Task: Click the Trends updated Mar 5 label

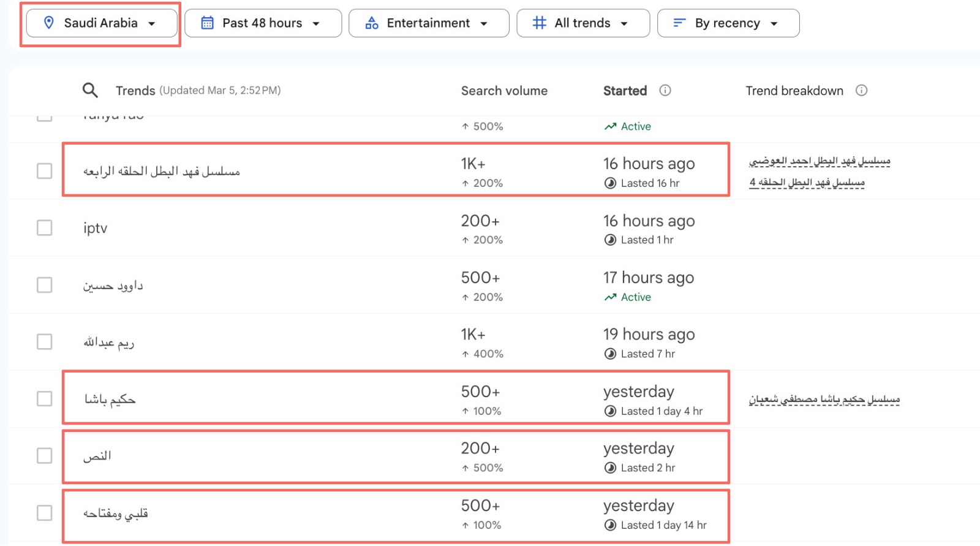Action: click(198, 91)
